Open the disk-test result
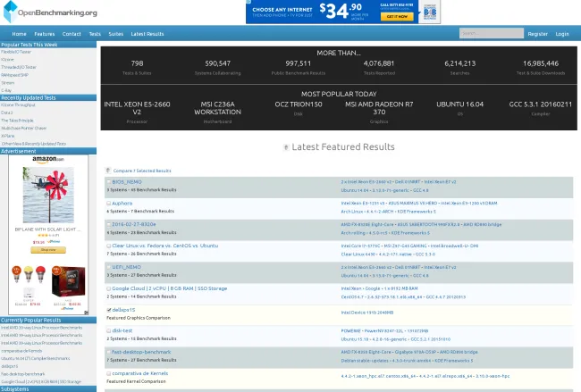This screenshot has height=392, width=581. [122, 330]
